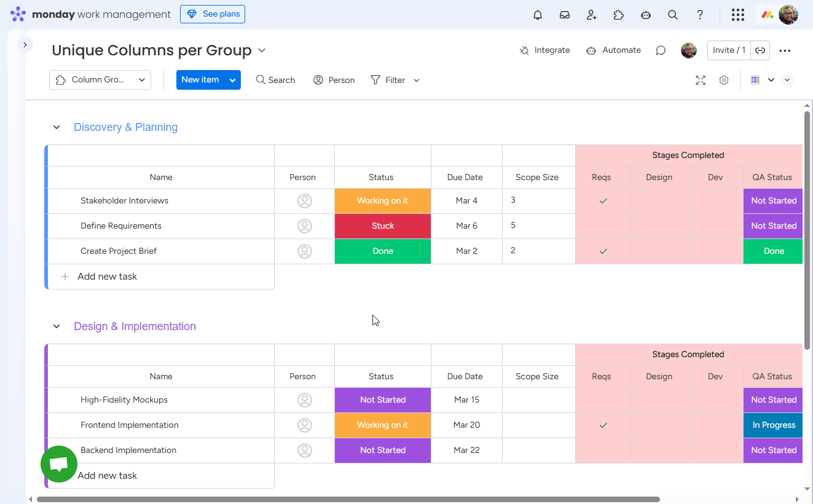
Task: Click the blue New item button
Action: tap(200, 80)
